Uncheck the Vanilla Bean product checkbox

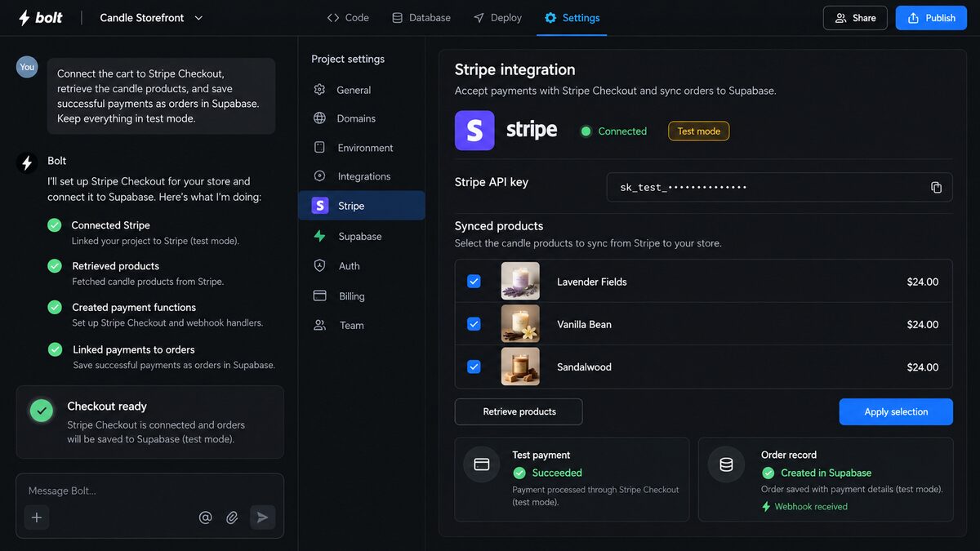click(474, 324)
